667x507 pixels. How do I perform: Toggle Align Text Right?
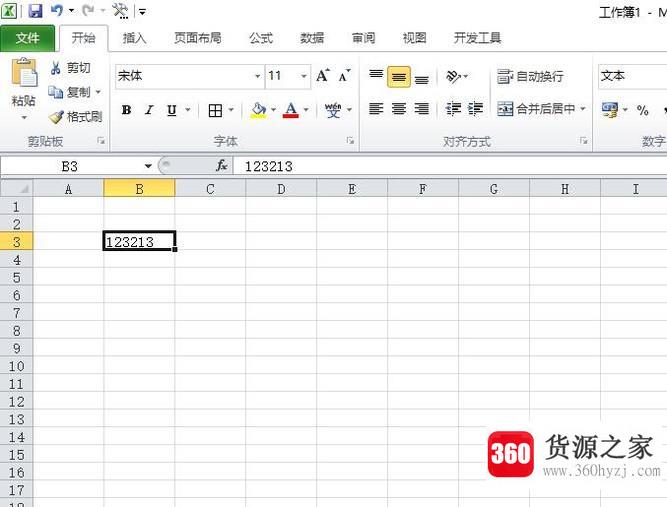point(422,109)
